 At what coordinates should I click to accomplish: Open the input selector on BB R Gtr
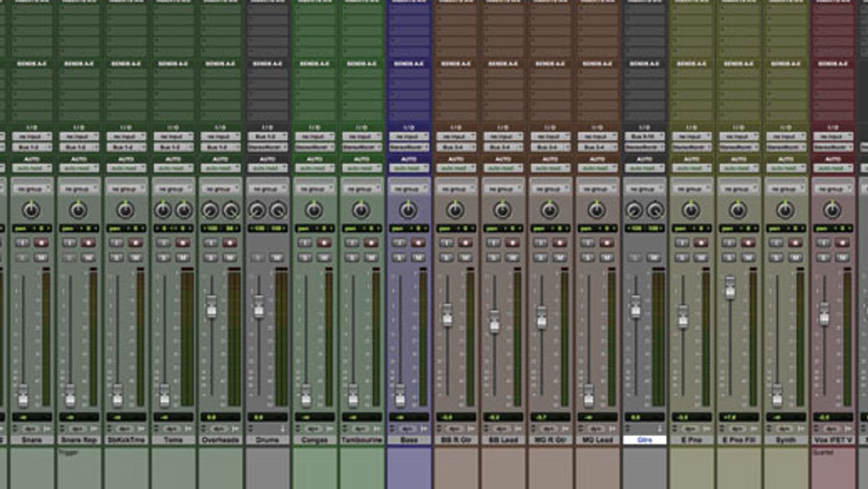[x=455, y=137]
